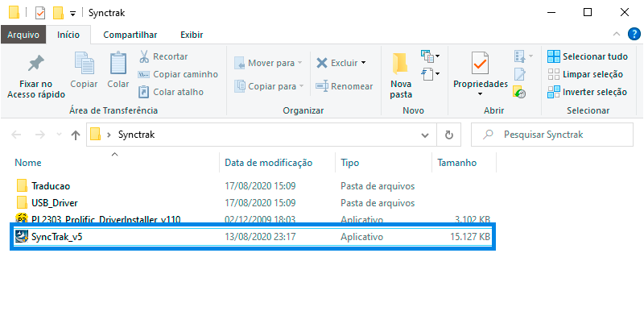This screenshot has height=332, width=644.
Task: Click the Abrir dropdown icon in the Abrir group
Action: [x=523, y=56]
